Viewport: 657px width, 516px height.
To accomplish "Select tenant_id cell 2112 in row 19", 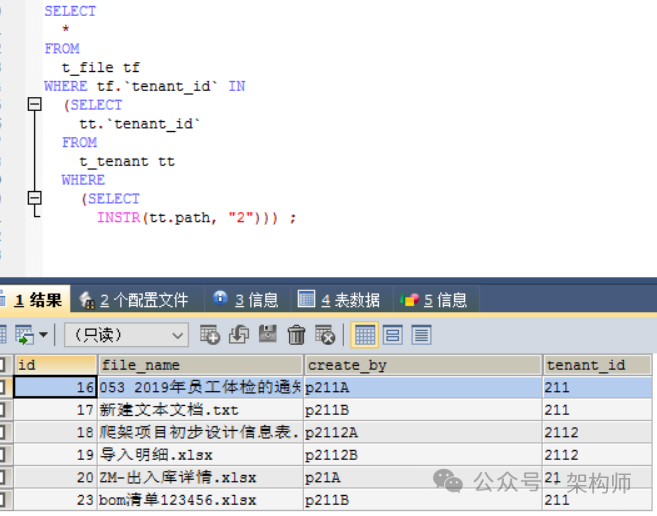I will 598,455.
